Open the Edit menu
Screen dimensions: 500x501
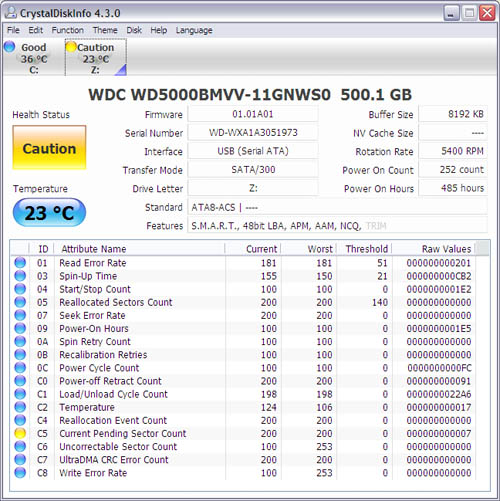[35, 30]
